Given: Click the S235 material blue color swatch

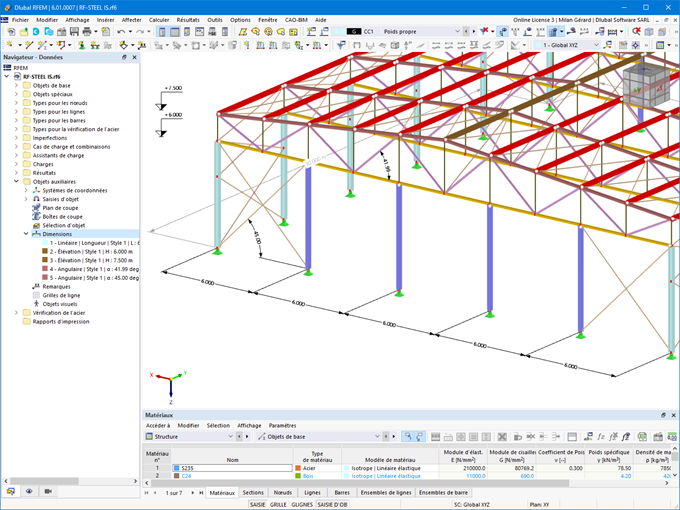Looking at the screenshot, I should click(177, 468).
